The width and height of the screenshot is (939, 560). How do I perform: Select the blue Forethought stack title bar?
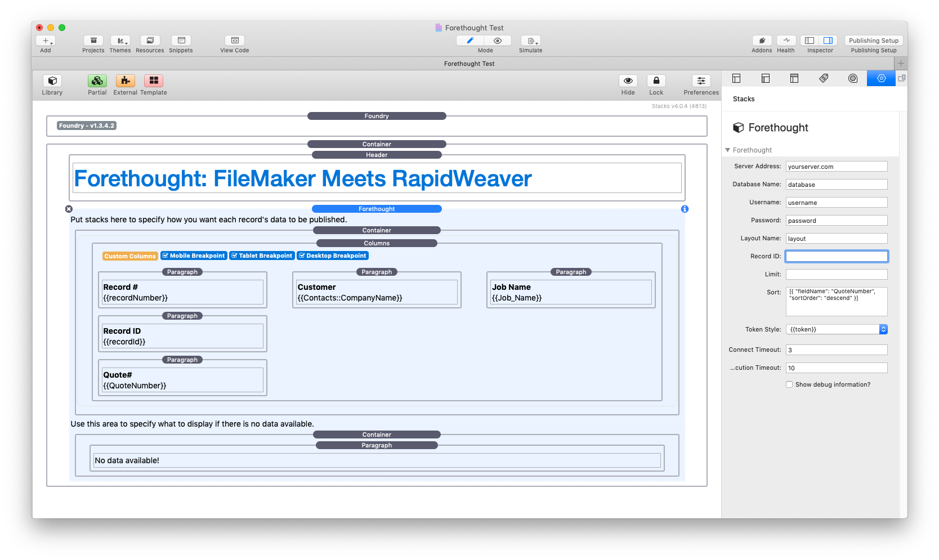pos(377,209)
